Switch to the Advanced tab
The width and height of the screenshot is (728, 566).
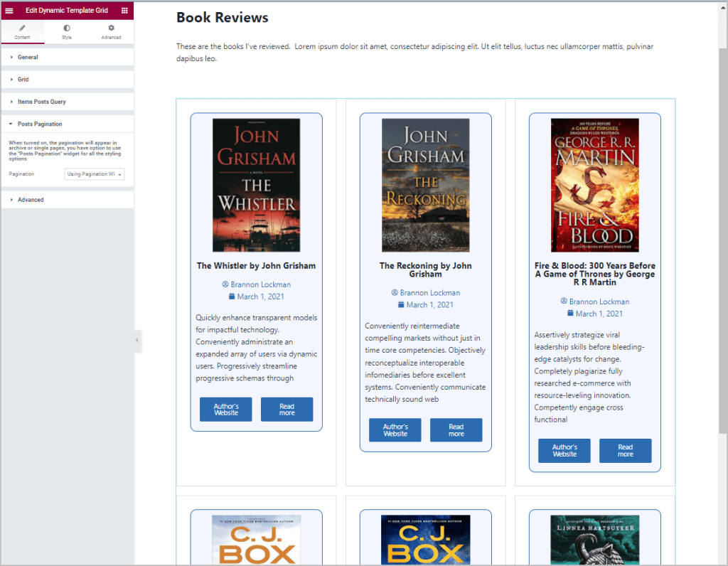click(x=112, y=31)
